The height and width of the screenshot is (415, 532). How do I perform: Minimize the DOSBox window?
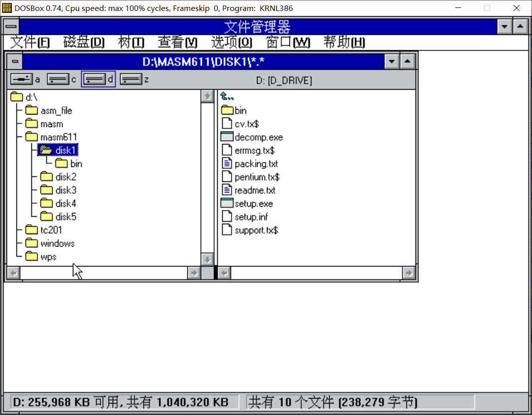[x=458, y=8]
